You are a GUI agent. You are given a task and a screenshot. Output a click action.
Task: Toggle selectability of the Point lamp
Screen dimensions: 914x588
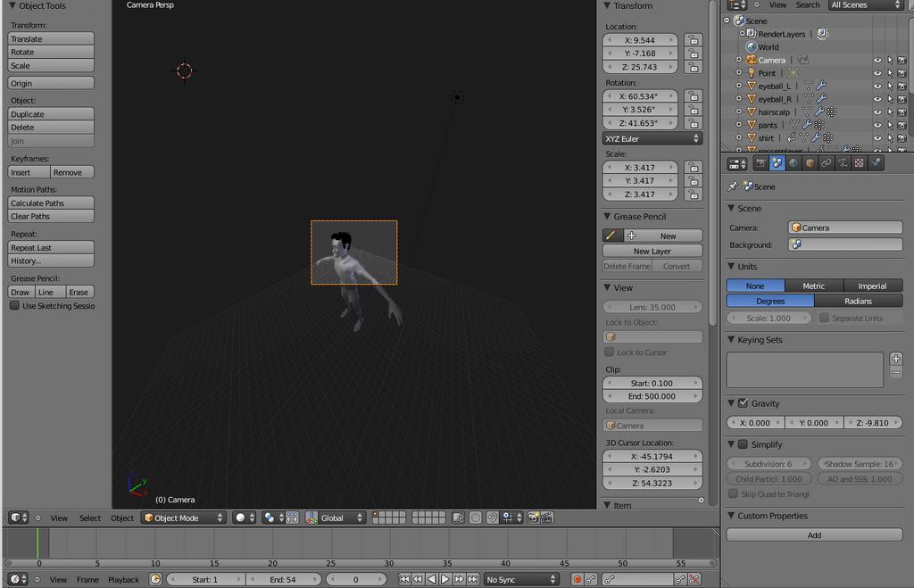(x=890, y=73)
